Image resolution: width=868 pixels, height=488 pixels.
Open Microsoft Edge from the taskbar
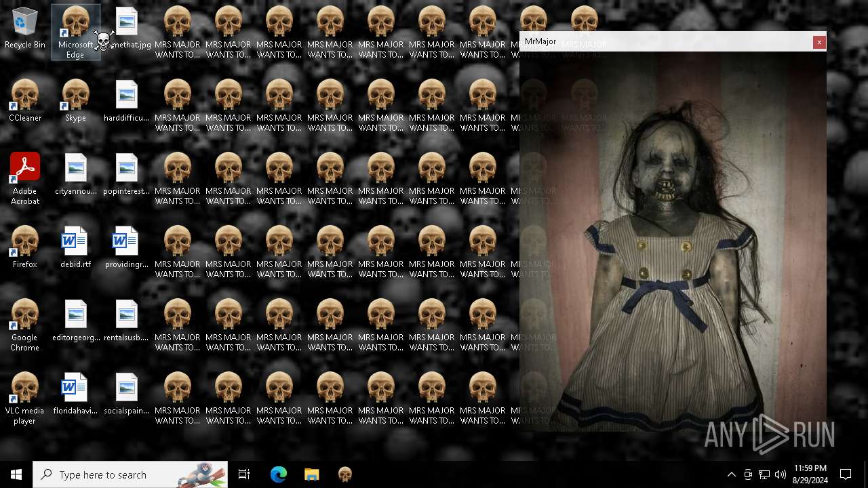click(x=279, y=474)
